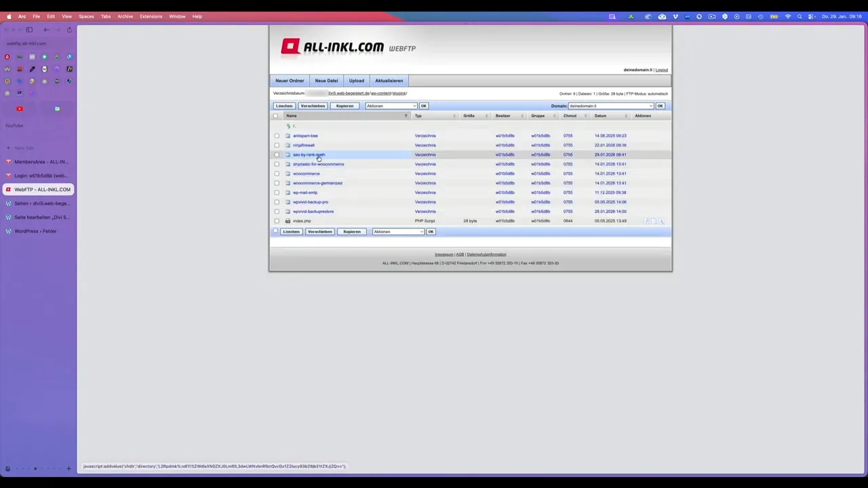Screen dimensions: 868x488
Task: Open the seo-by-rank-math directory entry
Action: pos(309,155)
